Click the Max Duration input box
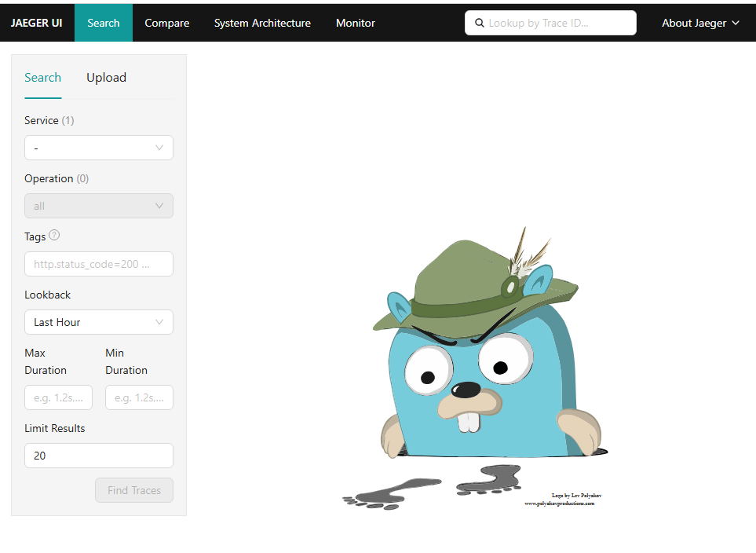The image size is (756, 553). 58,397
